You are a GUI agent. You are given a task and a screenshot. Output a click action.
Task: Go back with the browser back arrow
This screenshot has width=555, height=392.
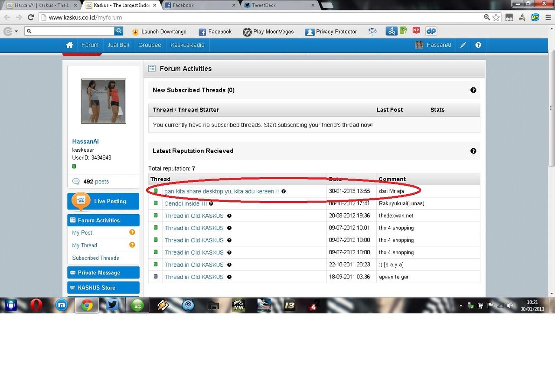pyautogui.click(x=7, y=17)
